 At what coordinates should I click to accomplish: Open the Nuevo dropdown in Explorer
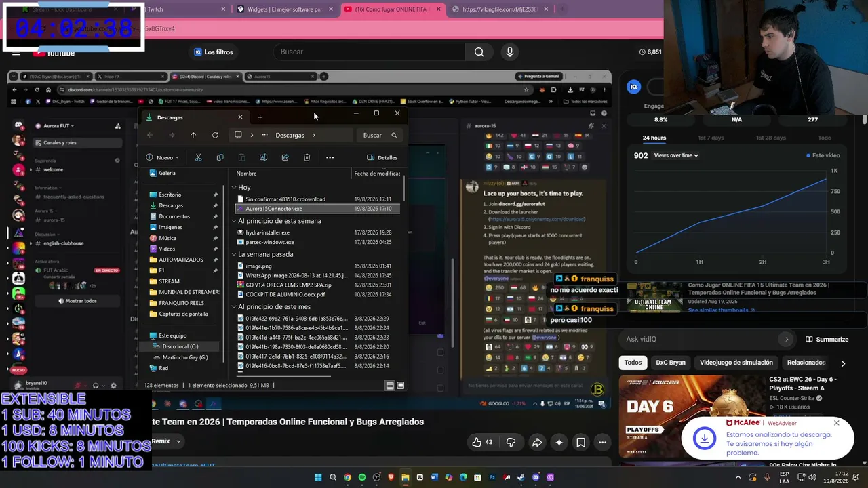pyautogui.click(x=163, y=157)
